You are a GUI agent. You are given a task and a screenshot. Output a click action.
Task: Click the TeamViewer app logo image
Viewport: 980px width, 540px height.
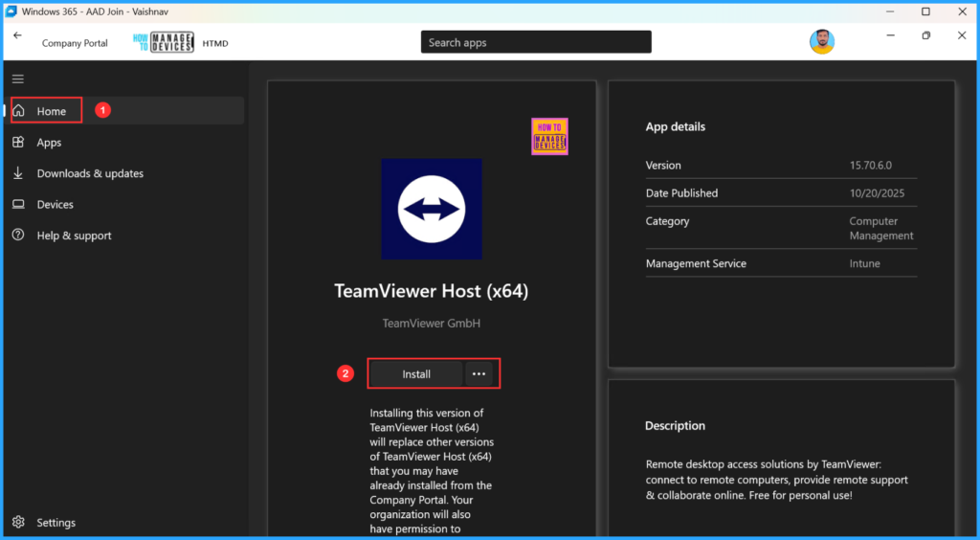tap(432, 209)
